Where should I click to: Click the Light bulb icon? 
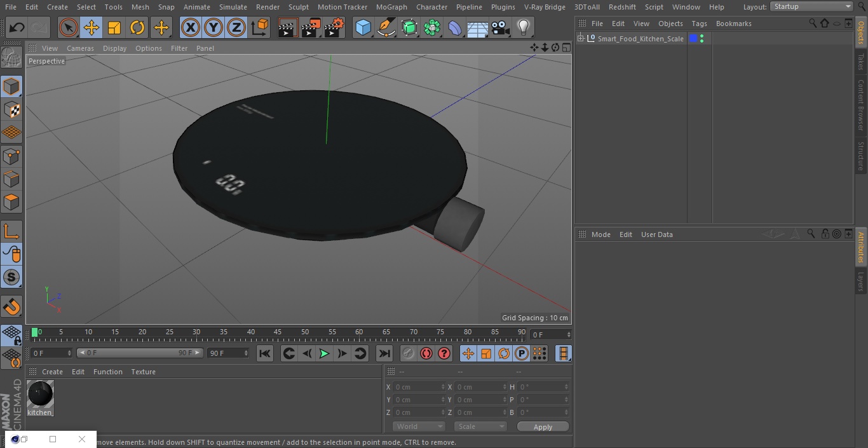(x=523, y=28)
